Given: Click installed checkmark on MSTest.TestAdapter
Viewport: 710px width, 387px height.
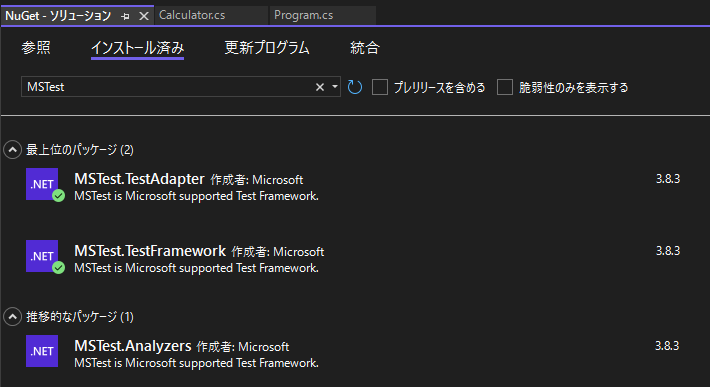Looking at the screenshot, I should pyautogui.click(x=58, y=196).
